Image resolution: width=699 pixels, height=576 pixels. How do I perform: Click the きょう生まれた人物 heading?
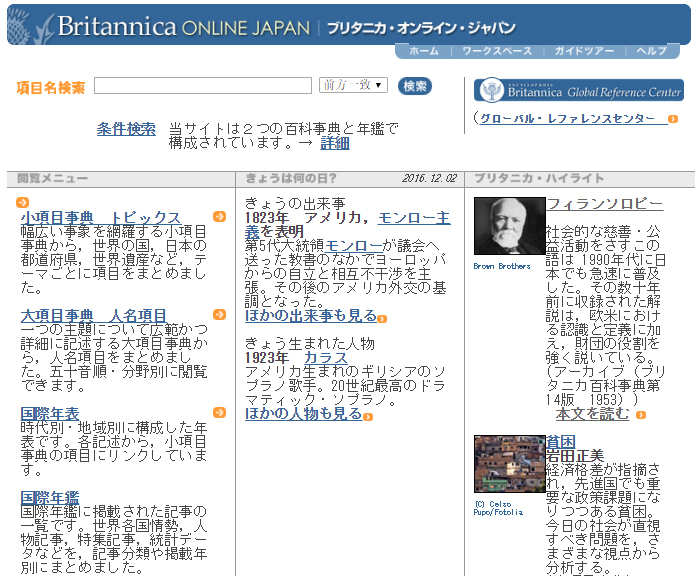click(x=310, y=343)
